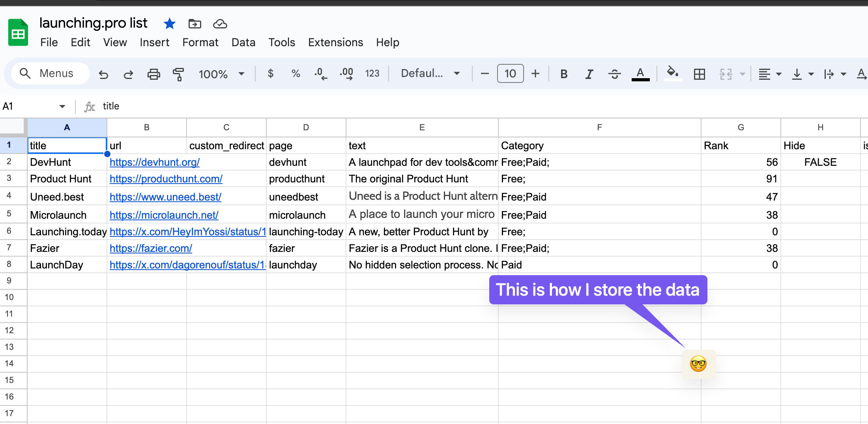Open the Tools menu
Viewport: 868px width, 424px height.
pyautogui.click(x=282, y=42)
